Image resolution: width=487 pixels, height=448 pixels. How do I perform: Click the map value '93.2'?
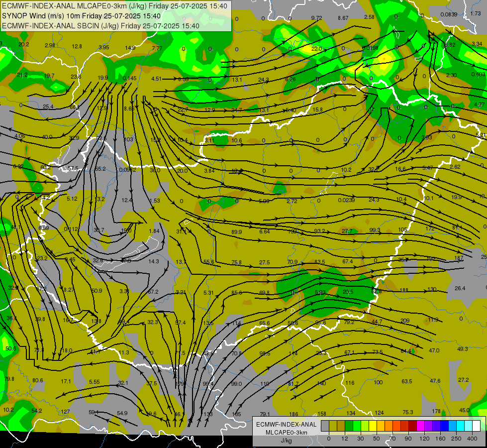click(x=319, y=230)
